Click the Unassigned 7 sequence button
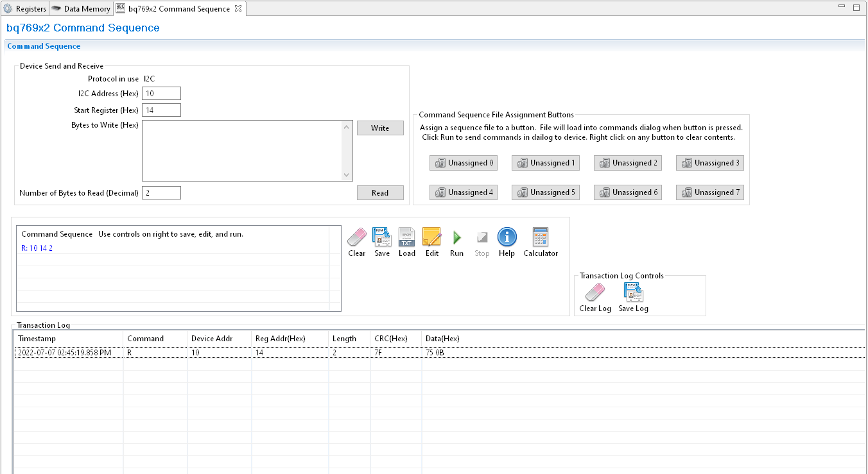868x474 pixels. point(710,192)
